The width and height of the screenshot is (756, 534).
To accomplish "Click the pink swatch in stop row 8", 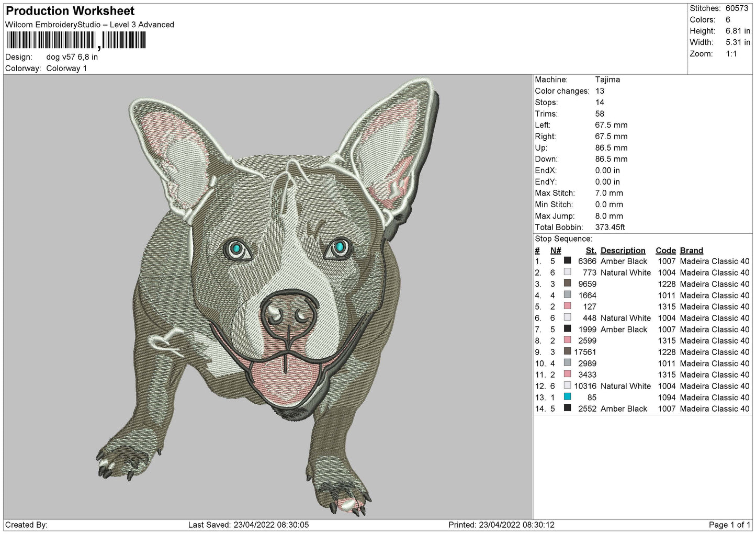I will tap(567, 340).
